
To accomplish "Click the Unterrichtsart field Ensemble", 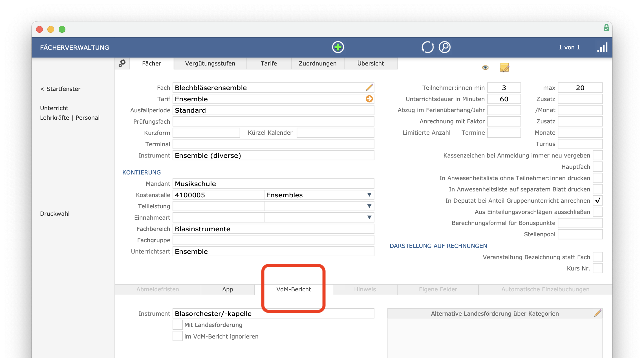I will (x=273, y=251).
